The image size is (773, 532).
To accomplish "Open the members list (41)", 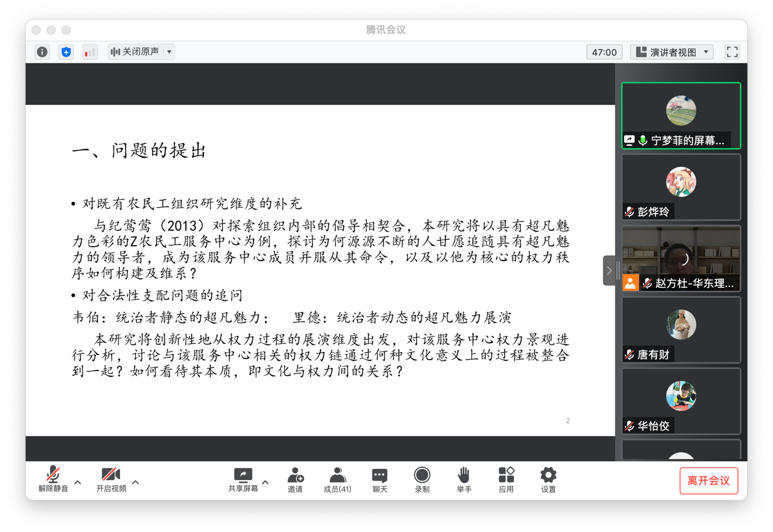I will [x=337, y=479].
